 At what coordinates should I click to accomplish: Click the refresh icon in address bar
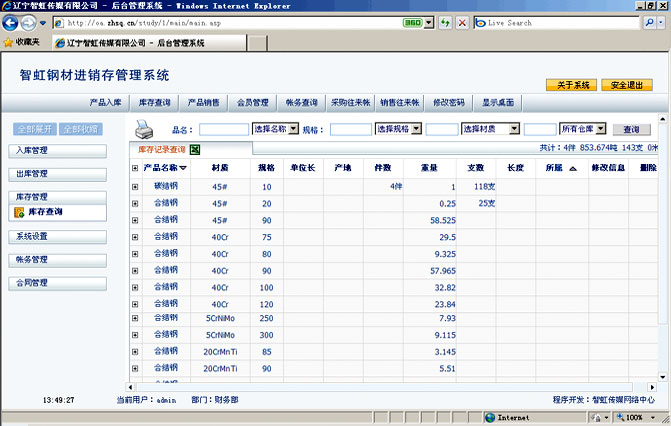pos(447,22)
